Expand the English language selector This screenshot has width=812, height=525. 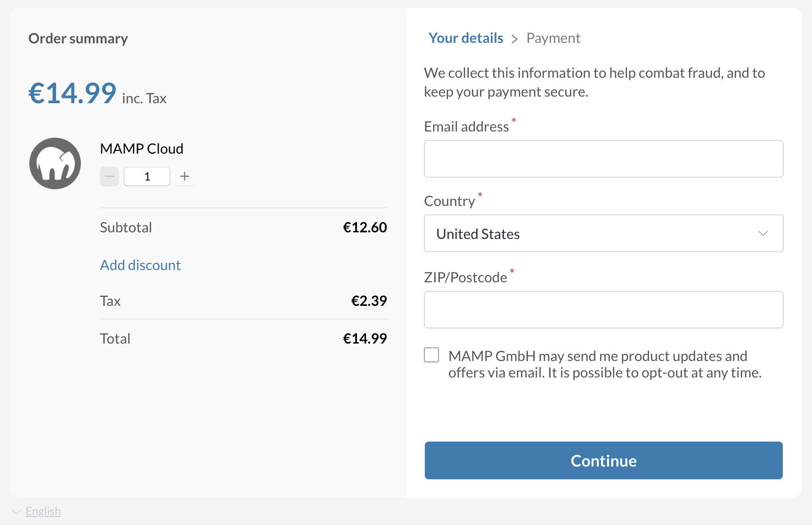coord(43,511)
